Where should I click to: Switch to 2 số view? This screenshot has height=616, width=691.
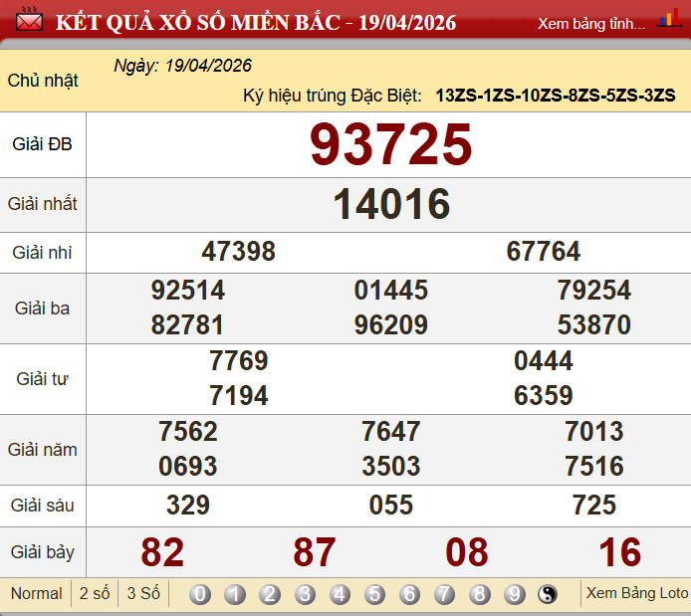coord(95,593)
